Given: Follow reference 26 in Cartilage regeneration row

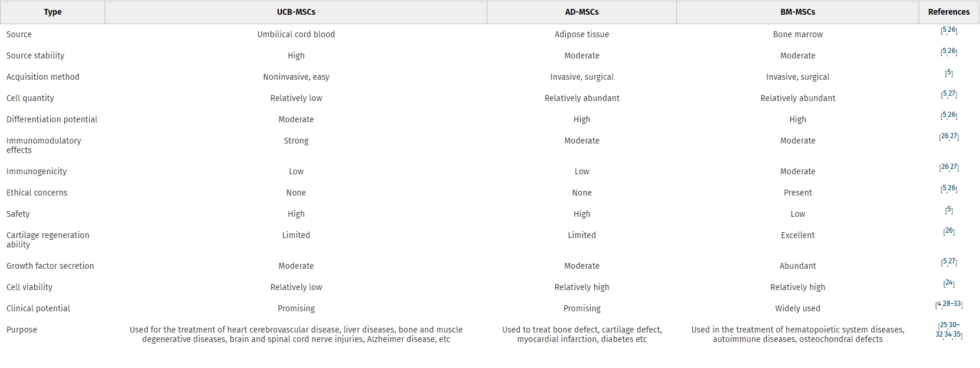Looking at the screenshot, I should pyautogui.click(x=949, y=231).
